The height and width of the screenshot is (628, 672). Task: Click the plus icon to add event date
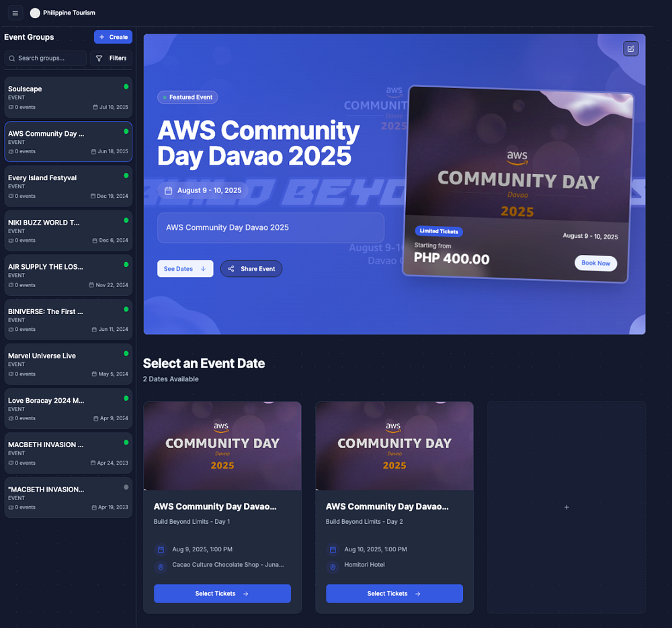566,507
